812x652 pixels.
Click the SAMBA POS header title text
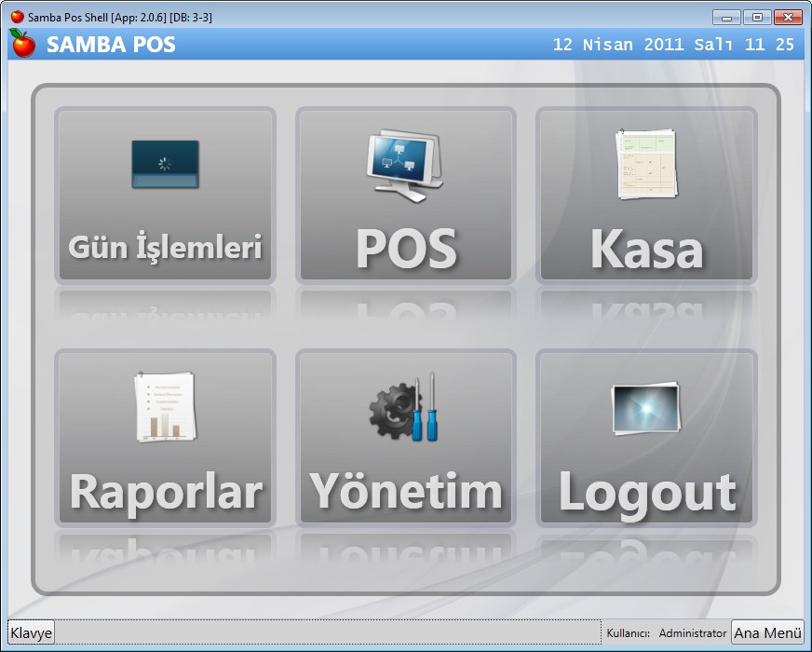coord(111,45)
